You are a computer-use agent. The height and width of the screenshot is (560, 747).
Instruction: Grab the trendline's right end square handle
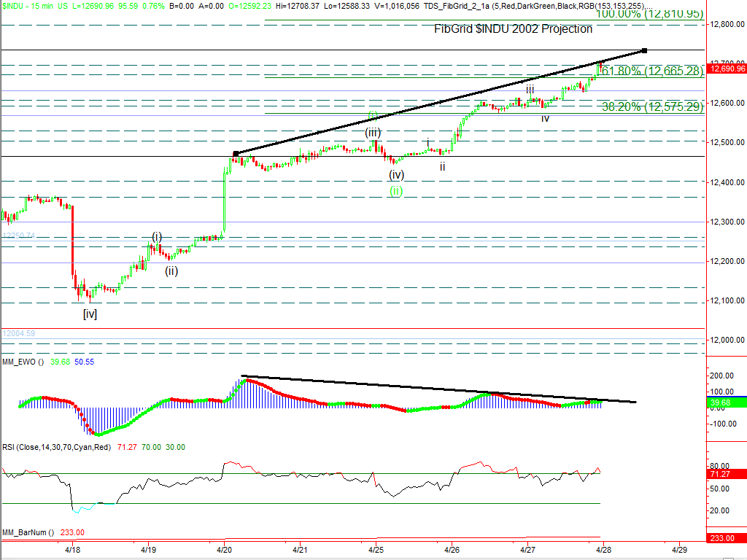644,50
